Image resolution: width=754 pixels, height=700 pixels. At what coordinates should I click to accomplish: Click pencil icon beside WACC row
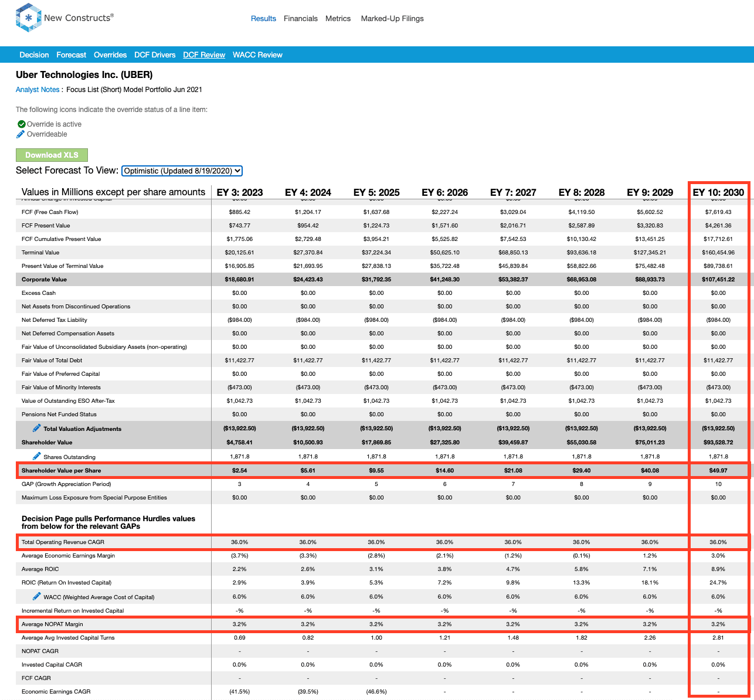[36, 596]
